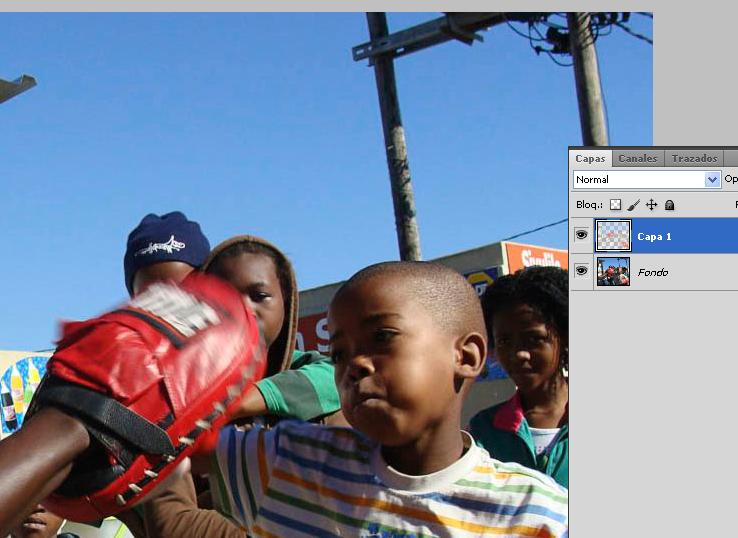Image resolution: width=738 pixels, height=538 pixels.
Task: Switch to the Capas tab
Action: 590,158
